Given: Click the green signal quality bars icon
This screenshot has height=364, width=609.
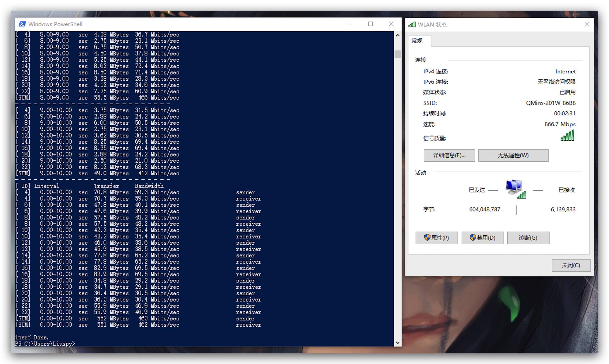Looking at the screenshot, I should [x=567, y=136].
